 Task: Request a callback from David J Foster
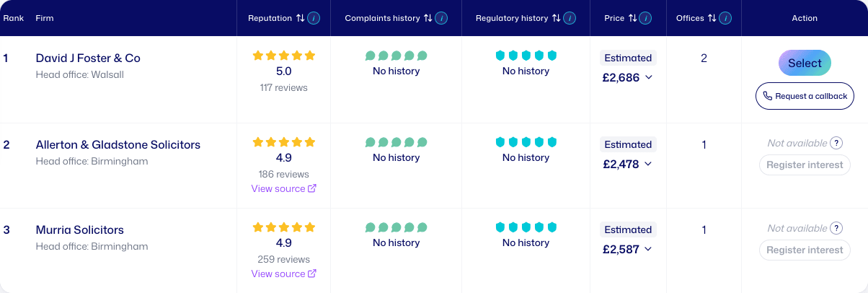click(x=805, y=96)
